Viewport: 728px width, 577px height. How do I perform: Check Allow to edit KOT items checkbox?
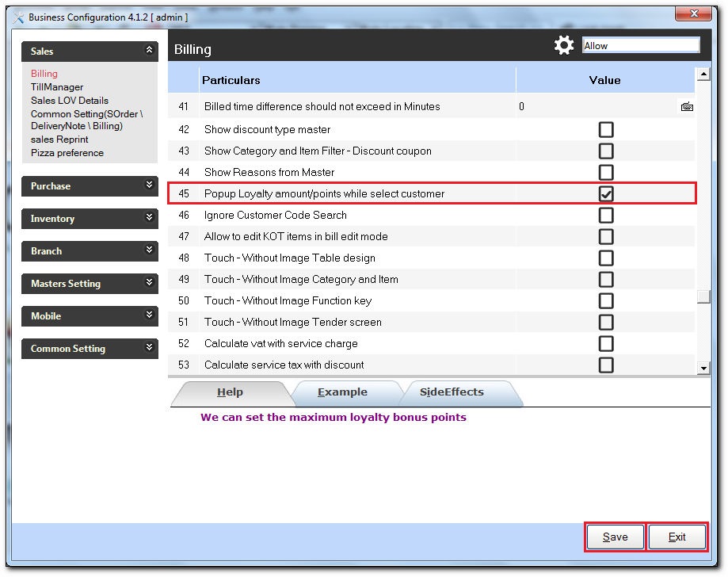tap(605, 236)
